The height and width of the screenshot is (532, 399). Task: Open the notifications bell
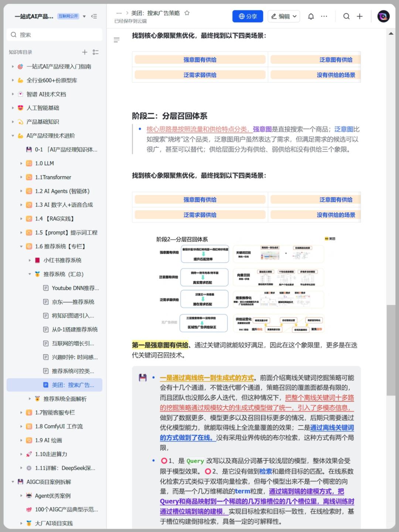311,16
